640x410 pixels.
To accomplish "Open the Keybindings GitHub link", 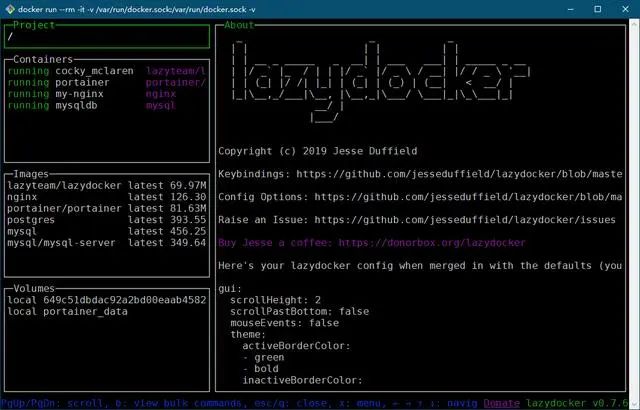I will pos(459,174).
